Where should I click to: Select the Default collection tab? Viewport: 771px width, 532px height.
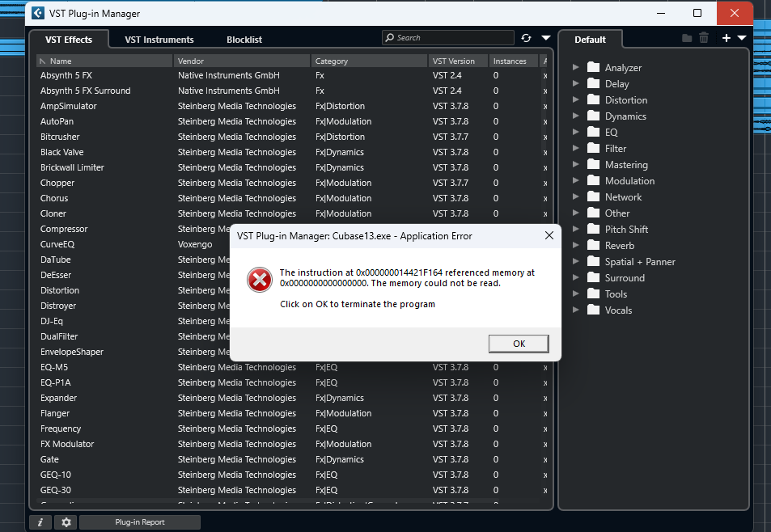coord(590,40)
